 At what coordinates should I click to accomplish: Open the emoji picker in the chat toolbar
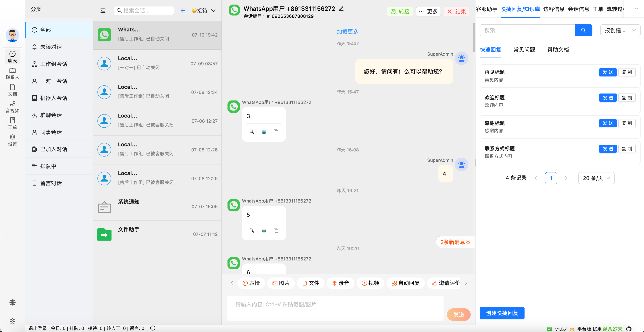tap(251, 283)
